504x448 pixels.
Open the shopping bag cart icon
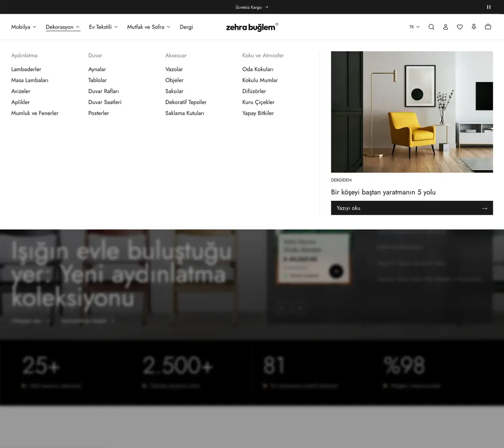click(x=488, y=27)
